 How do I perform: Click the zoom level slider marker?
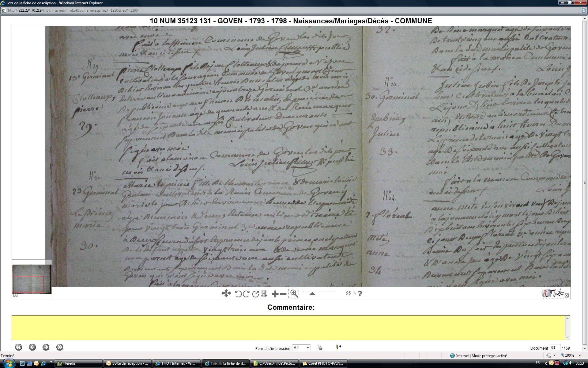[312, 293]
